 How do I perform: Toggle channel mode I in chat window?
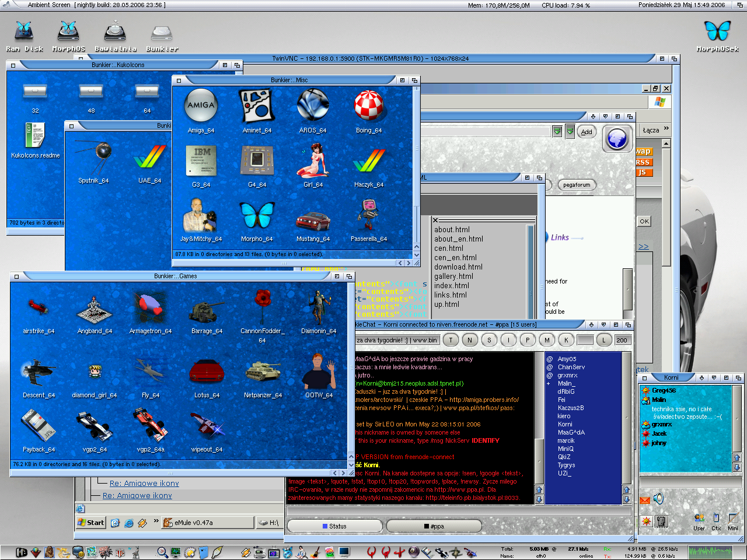point(508,340)
